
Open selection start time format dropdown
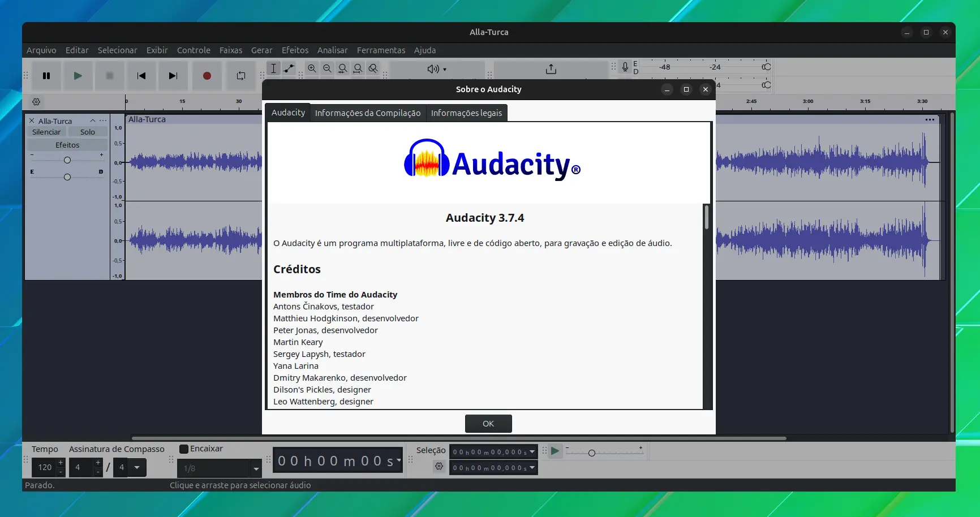pos(532,451)
